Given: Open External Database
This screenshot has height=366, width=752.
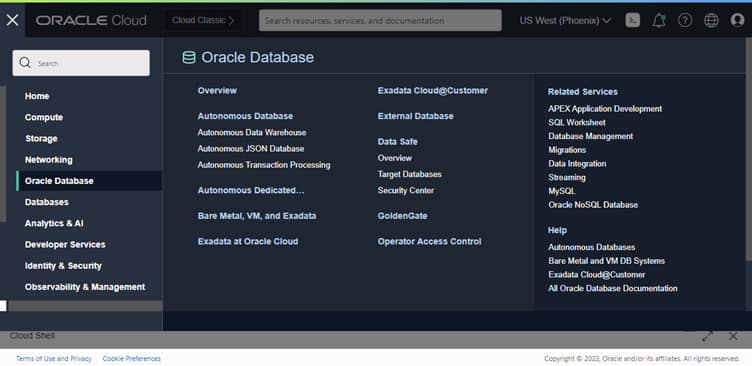Looking at the screenshot, I should tap(415, 116).
